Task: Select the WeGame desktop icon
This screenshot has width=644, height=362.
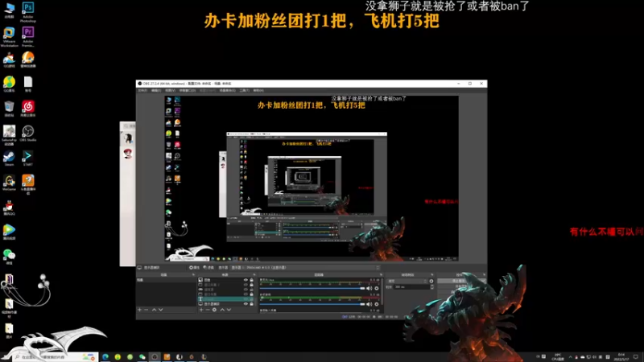Action: tap(9, 183)
